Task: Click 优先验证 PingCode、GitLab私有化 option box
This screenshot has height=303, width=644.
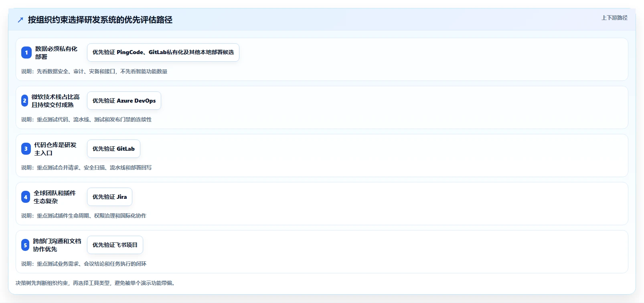Action: 163,53
